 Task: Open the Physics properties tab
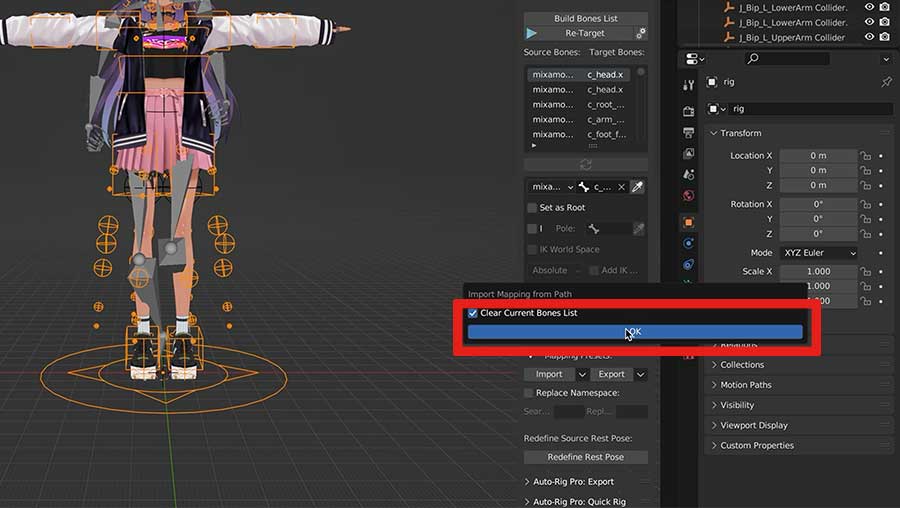tap(689, 243)
